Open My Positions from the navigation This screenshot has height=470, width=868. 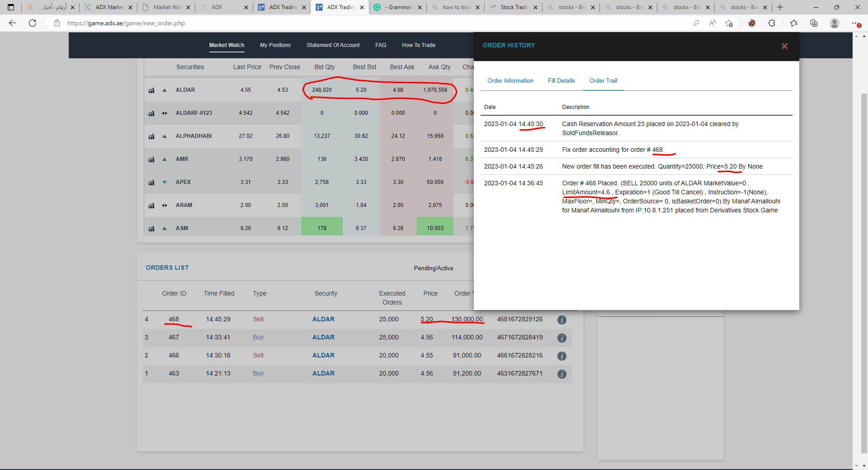click(x=275, y=45)
